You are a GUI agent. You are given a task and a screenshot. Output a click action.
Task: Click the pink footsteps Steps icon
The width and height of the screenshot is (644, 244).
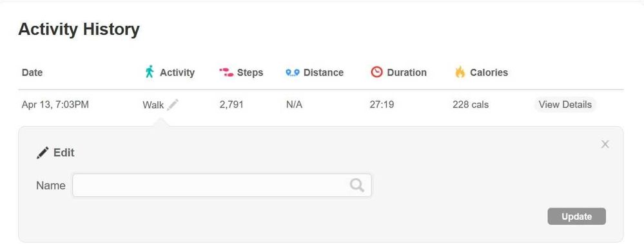point(226,73)
